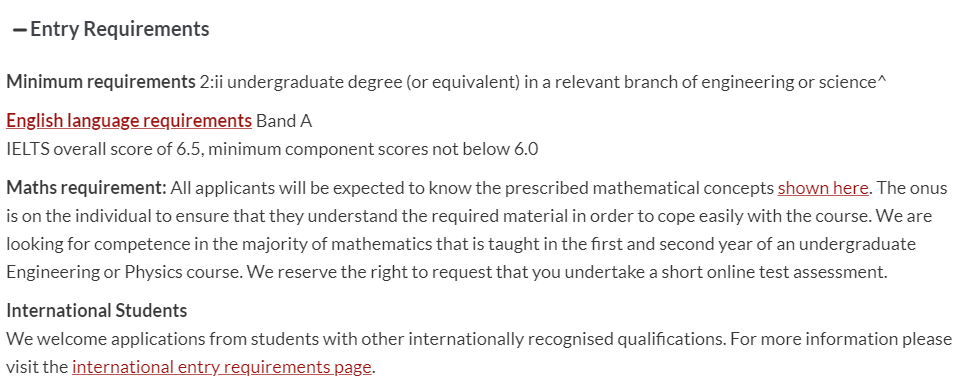970x386 pixels.
Task: Click the IELTS overall score line
Action: 272,149
